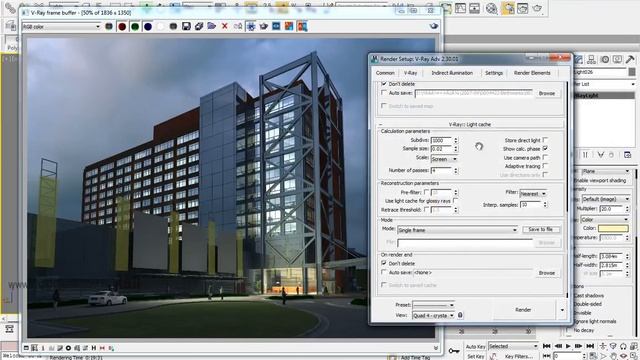The image size is (640, 360).
Task: Open the Display panel monitor icon
Action: coord(617,60)
